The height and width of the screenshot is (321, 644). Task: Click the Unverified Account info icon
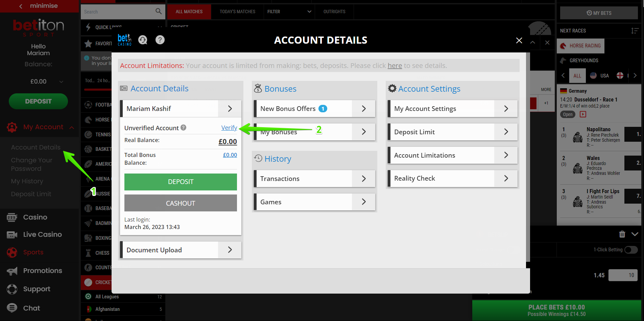(183, 128)
